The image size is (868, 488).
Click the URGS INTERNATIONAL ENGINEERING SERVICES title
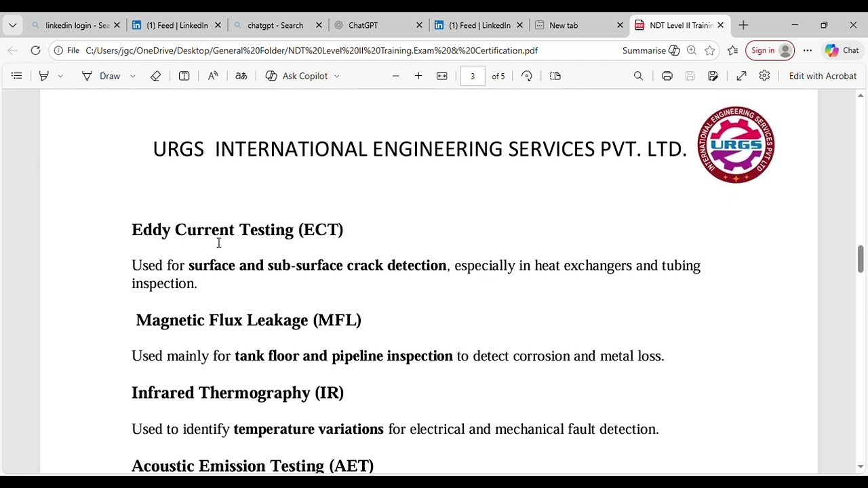coord(420,149)
